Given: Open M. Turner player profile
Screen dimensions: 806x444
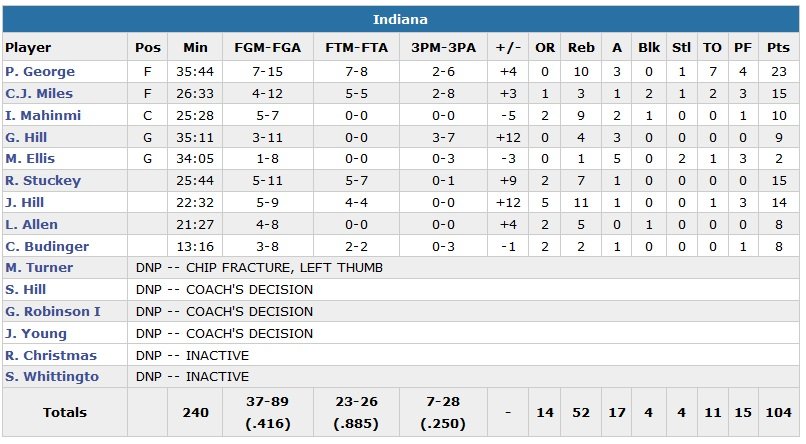Looking at the screenshot, I should click(x=37, y=268).
